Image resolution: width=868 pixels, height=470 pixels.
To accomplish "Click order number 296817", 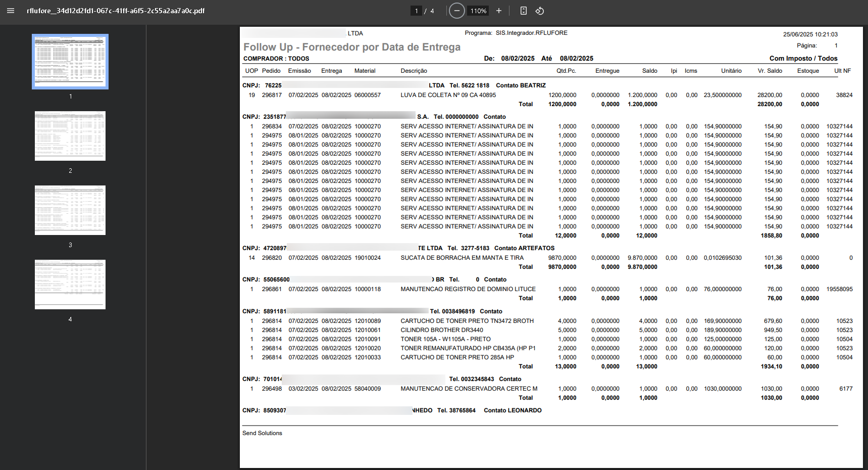I will pos(272,95).
